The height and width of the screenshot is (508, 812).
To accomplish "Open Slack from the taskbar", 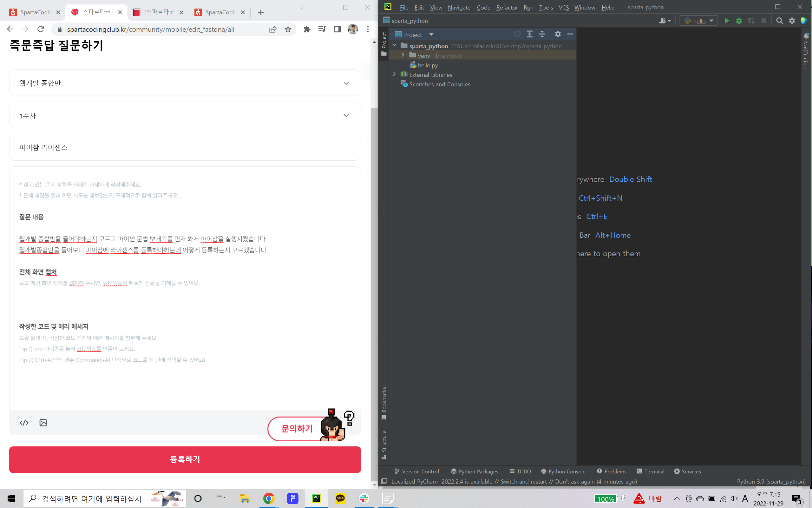I will pyautogui.click(x=364, y=498).
